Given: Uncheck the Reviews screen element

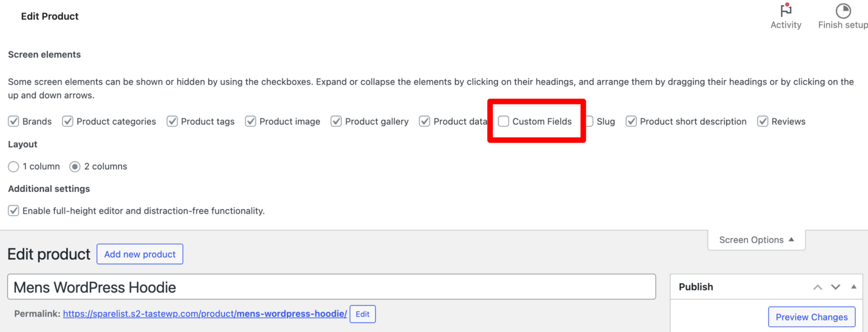Looking at the screenshot, I should pos(762,121).
